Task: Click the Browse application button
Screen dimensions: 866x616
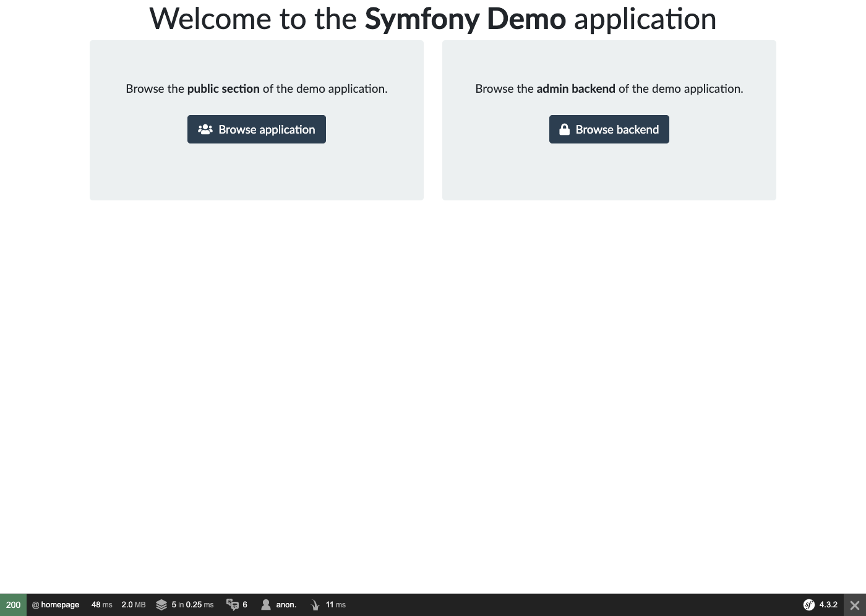Action: (257, 129)
